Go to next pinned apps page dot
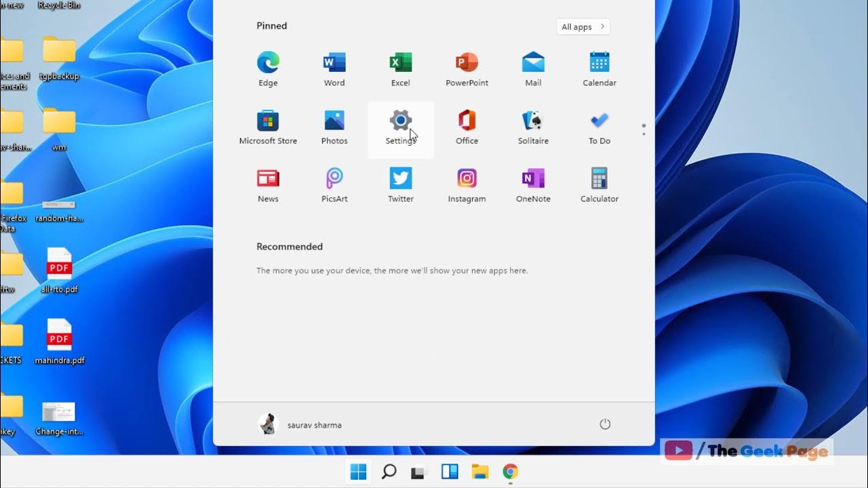The height and width of the screenshot is (488, 868). click(x=644, y=134)
